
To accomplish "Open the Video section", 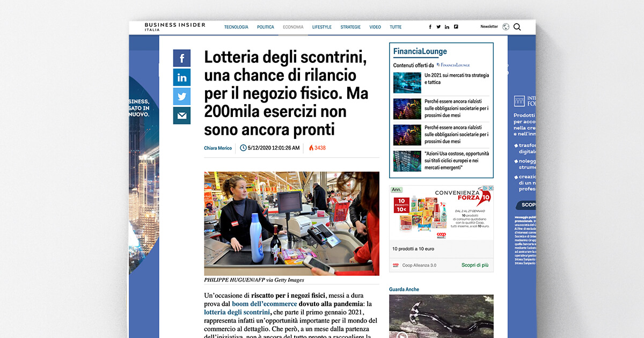I will [x=375, y=27].
